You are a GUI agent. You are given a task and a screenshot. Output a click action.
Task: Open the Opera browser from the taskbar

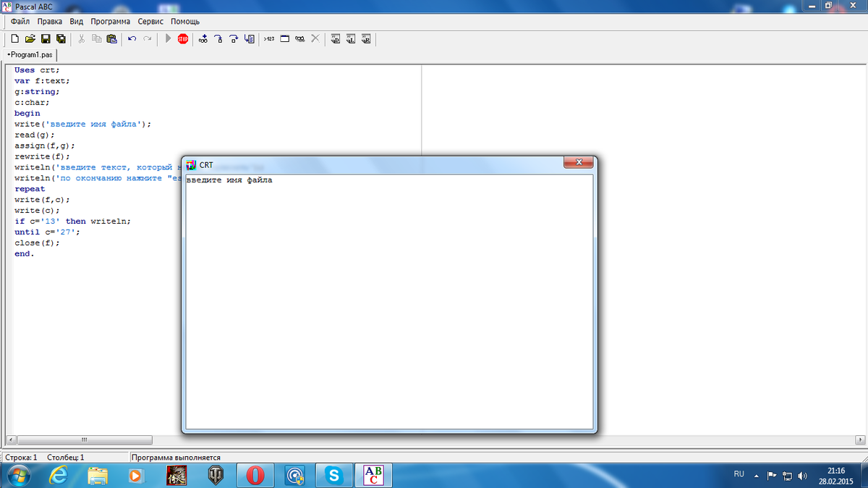(255, 475)
